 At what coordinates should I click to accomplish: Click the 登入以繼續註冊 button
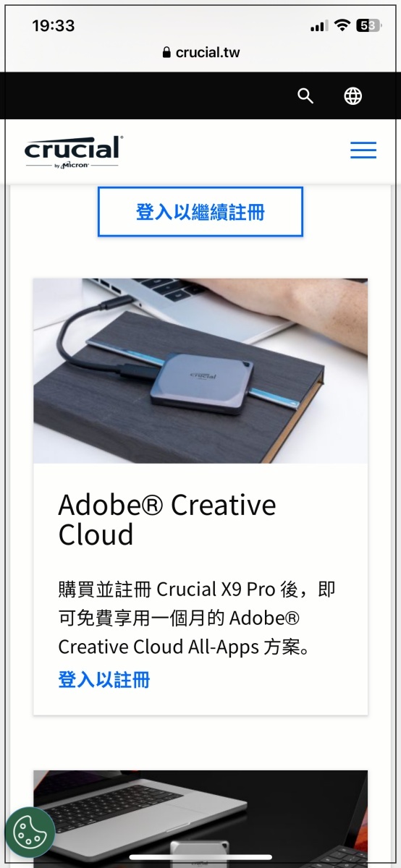[200, 212]
